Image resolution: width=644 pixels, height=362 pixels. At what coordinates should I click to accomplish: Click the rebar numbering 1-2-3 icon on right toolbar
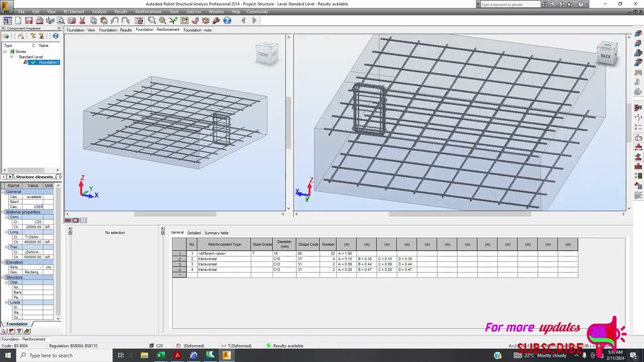(638, 118)
